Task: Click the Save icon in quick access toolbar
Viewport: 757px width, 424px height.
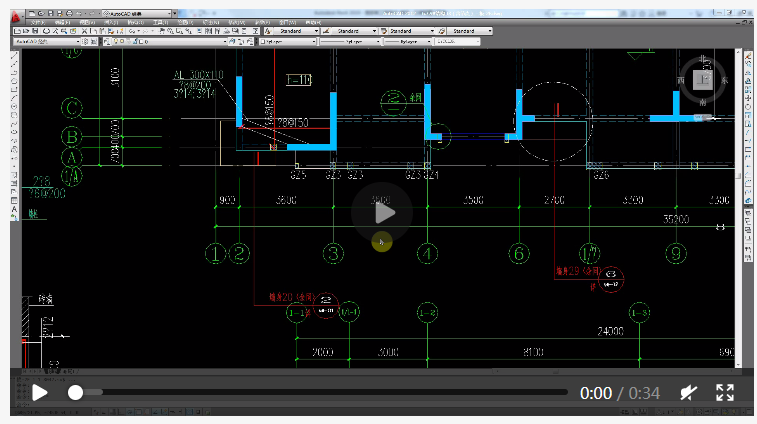Action: coord(50,14)
